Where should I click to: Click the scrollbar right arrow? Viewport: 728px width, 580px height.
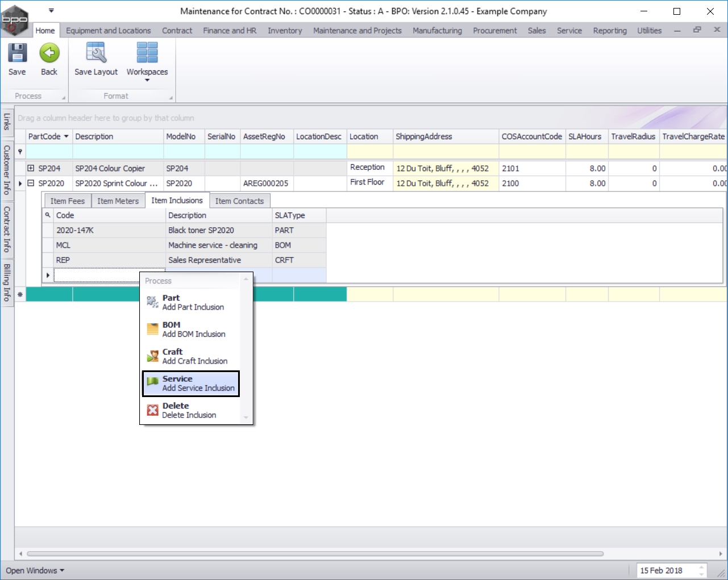click(721, 553)
